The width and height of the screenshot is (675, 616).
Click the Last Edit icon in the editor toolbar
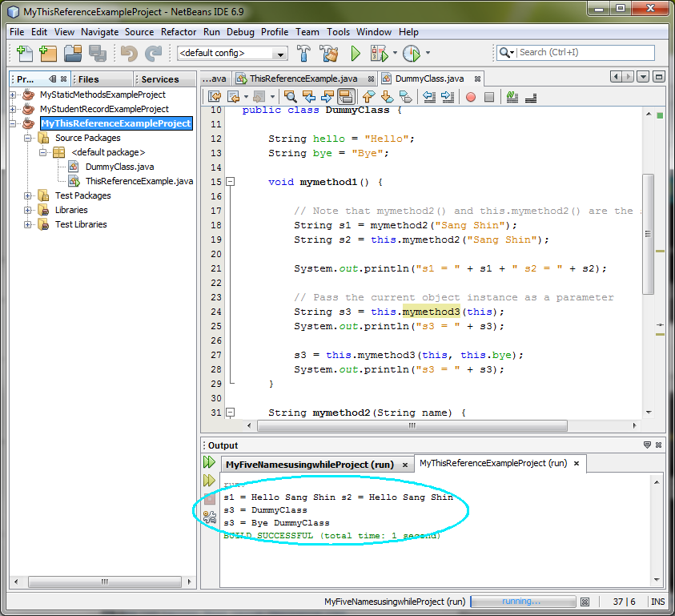tap(215, 96)
